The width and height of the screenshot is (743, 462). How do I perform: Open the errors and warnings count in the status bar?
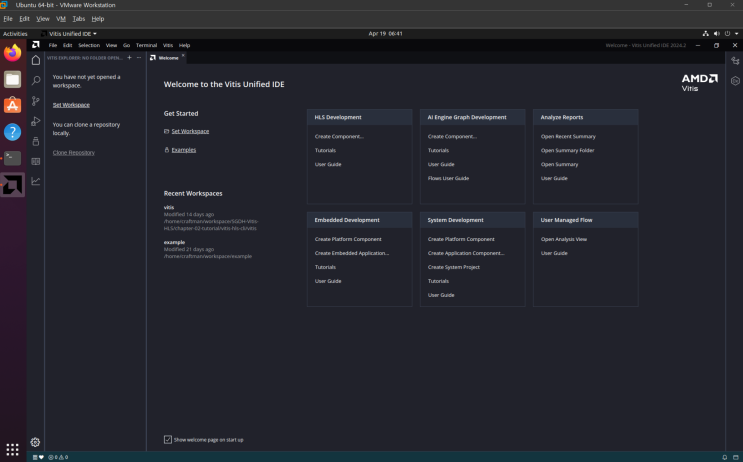[x=58, y=457]
